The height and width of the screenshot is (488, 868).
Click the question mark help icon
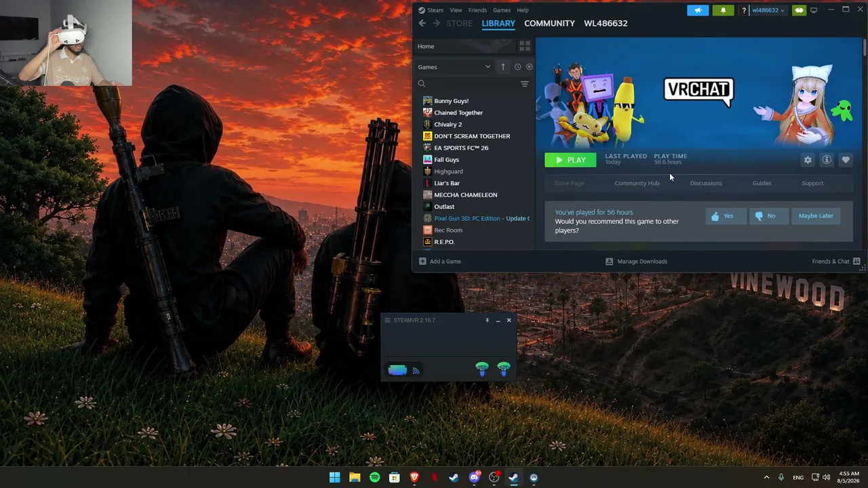(744, 10)
